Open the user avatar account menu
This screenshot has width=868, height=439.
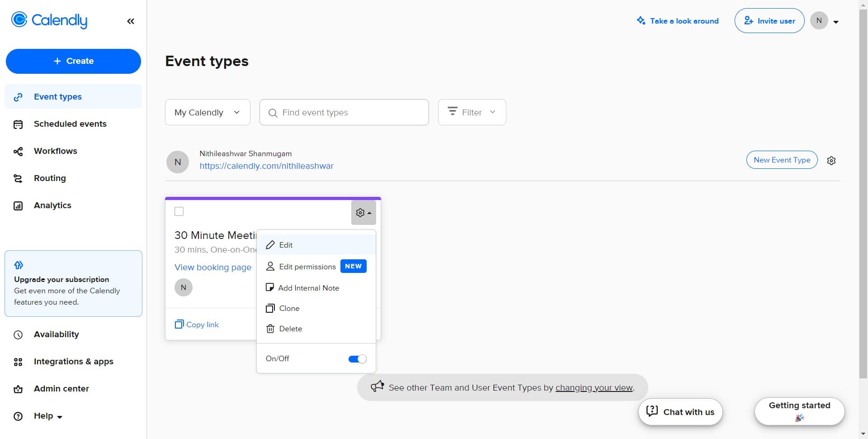click(824, 21)
